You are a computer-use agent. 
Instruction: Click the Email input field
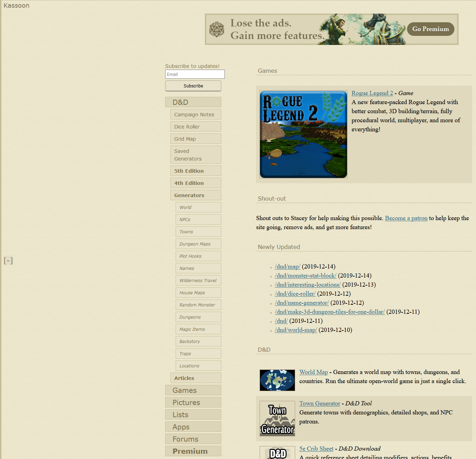195,74
